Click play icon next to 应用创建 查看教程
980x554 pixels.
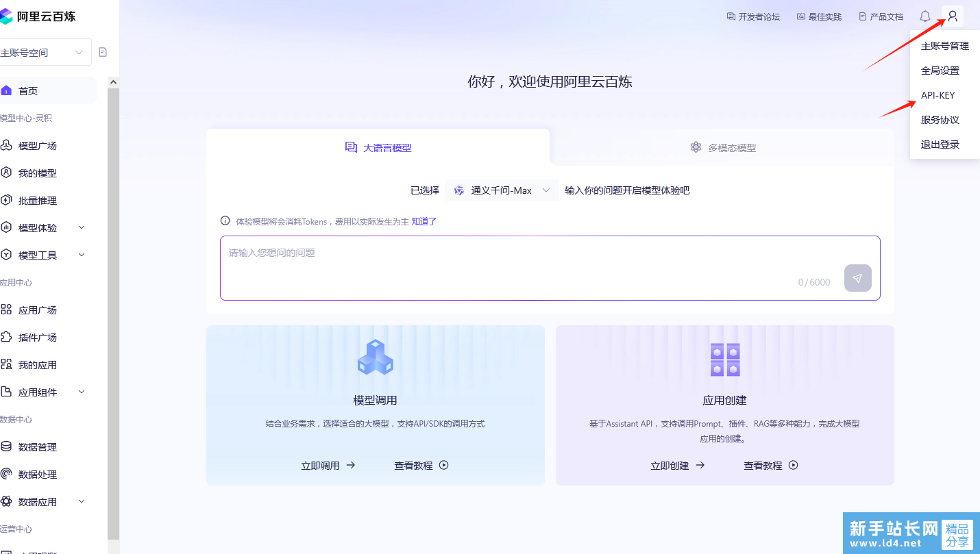pos(794,465)
